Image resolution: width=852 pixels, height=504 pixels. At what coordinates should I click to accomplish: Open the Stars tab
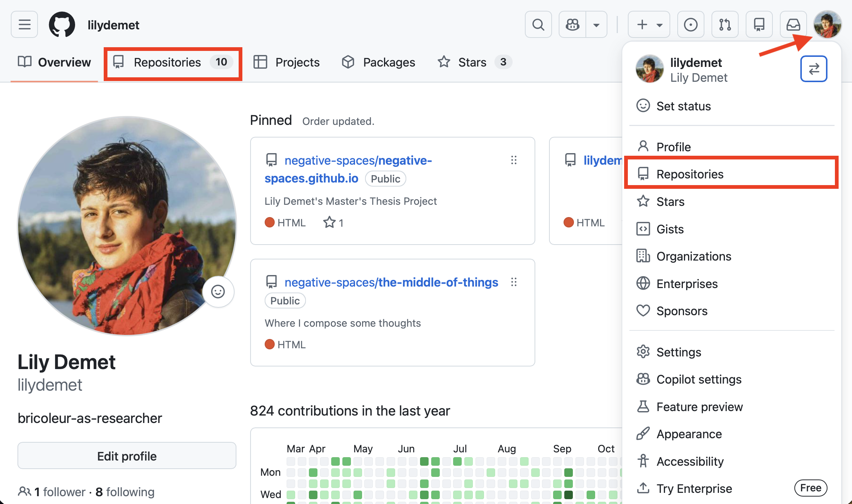[x=472, y=62]
